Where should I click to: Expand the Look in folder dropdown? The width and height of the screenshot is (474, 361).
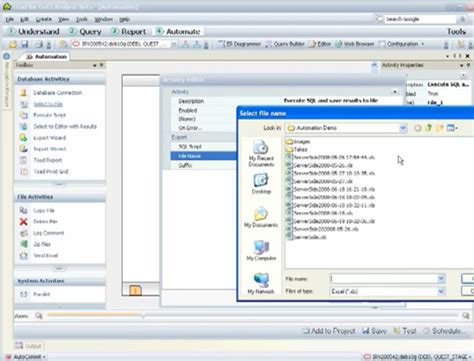point(403,128)
